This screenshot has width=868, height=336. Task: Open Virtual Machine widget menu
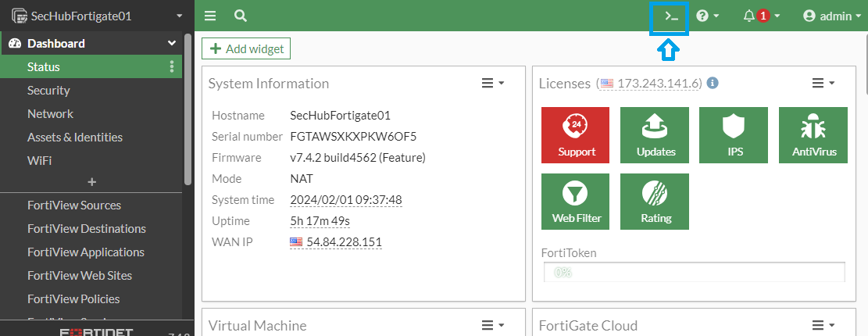(493, 325)
